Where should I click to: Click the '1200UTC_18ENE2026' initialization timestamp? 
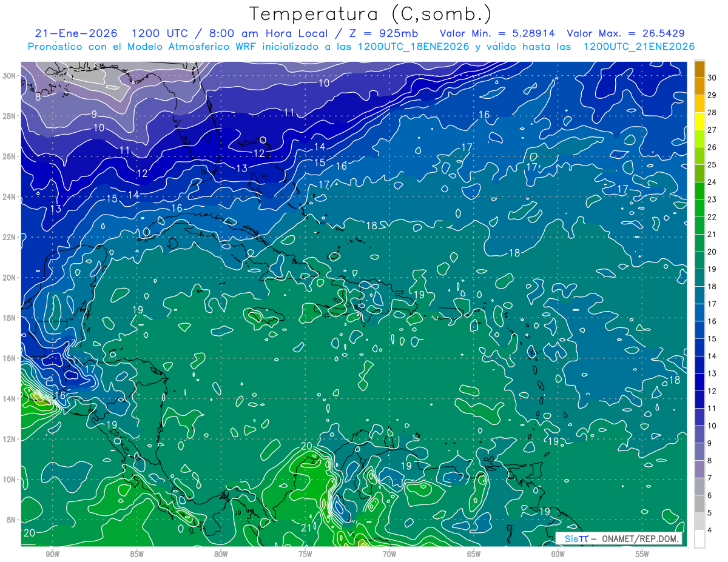click(413, 47)
